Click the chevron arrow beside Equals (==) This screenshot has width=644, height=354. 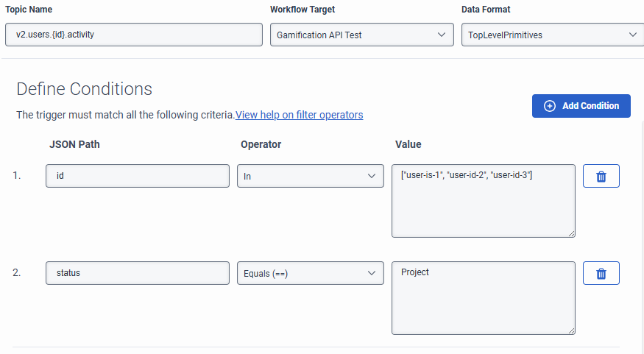tap(371, 273)
